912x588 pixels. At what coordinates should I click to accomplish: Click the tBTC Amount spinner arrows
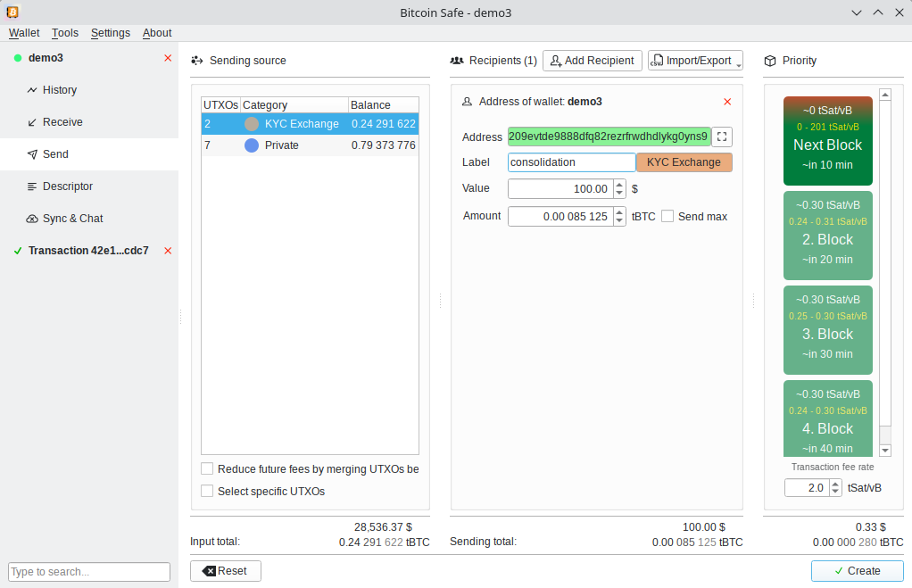click(620, 216)
